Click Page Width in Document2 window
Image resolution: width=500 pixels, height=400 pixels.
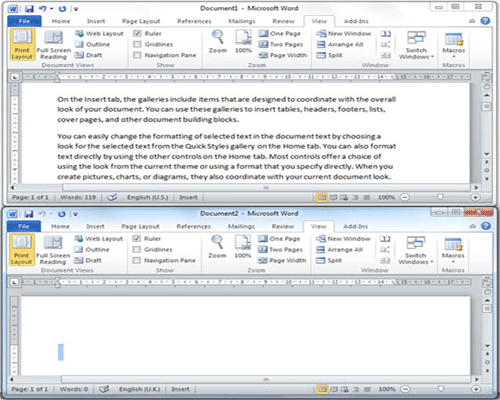point(282,260)
